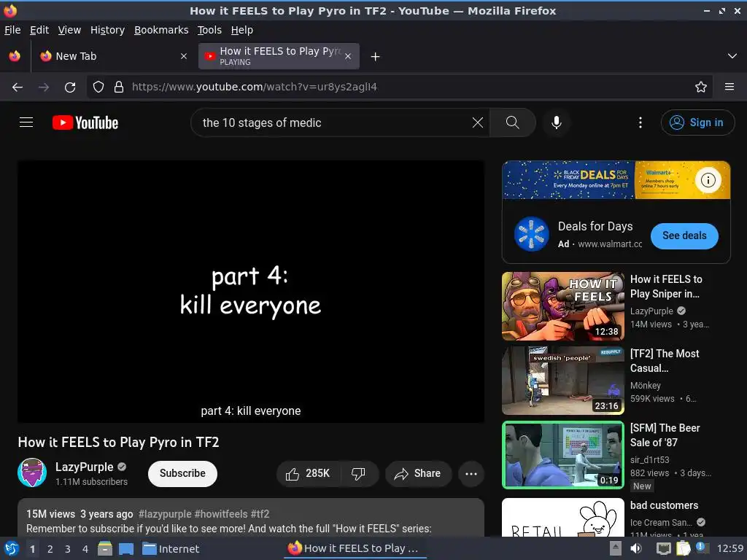Open the Bookmarks menu
The width and height of the screenshot is (747, 560).
(161, 30)
